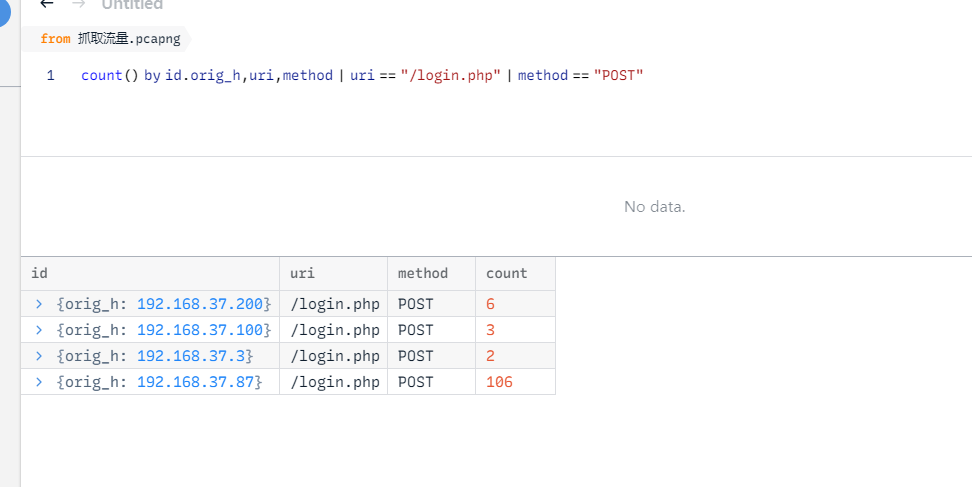Click the /login.php cell in third row
The height and width of the screenshot is (487, 972).
tap(334, 356)
